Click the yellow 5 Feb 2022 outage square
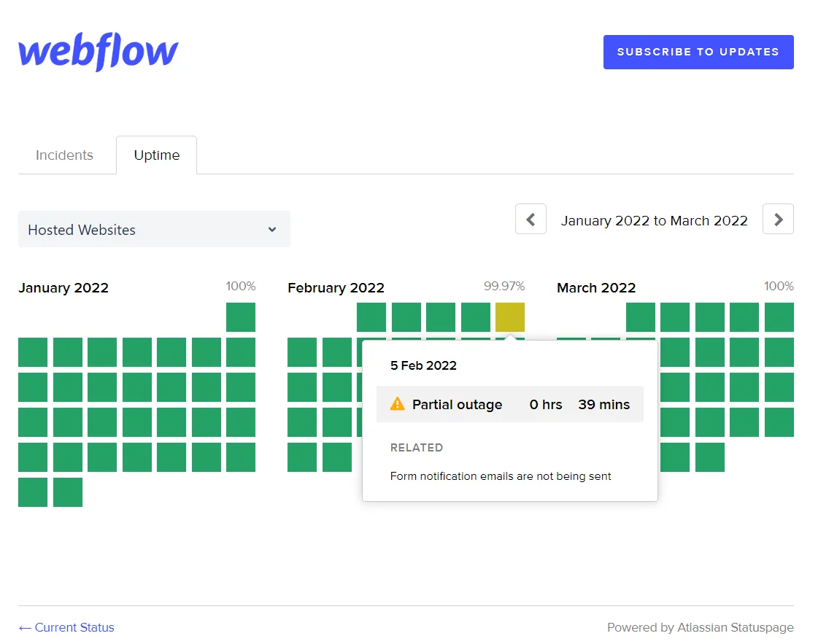This screenshot has height=644, width=837. pos(509,317)
